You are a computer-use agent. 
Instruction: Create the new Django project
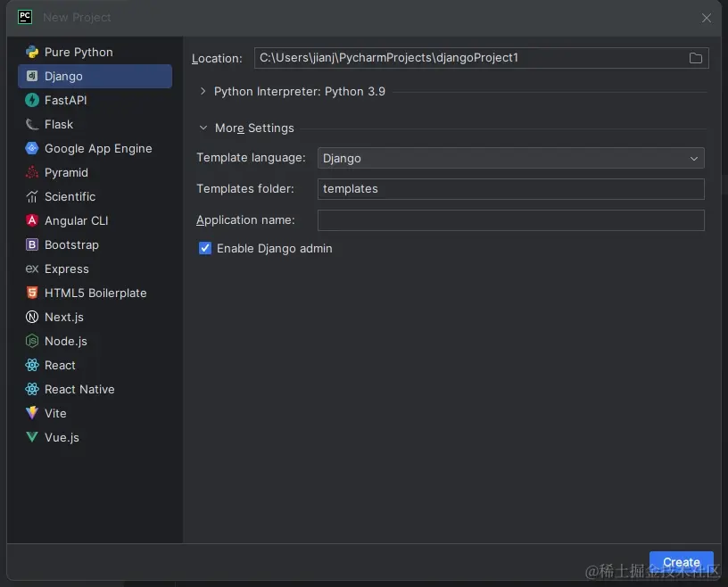681,562
